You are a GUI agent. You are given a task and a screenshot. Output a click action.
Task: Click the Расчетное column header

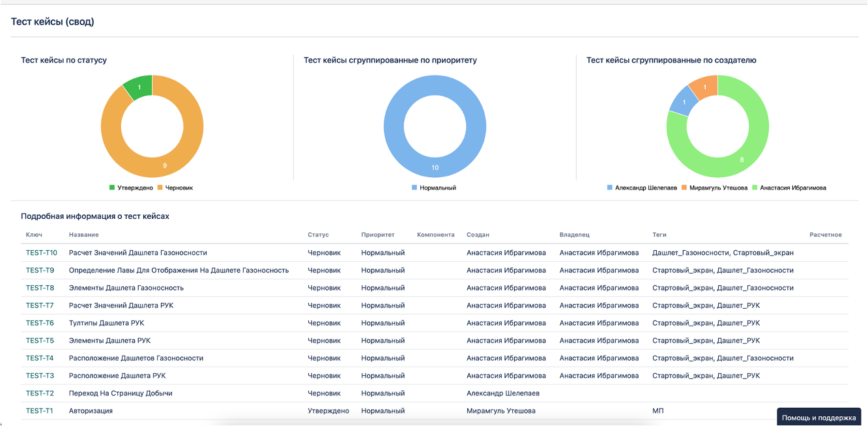pyautogui.click(x=826, y=234)
